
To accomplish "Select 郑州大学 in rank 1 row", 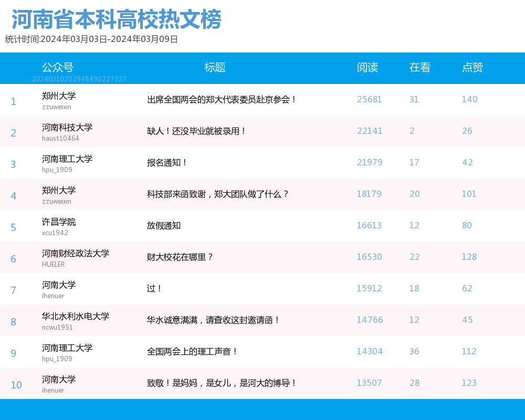I will [x=59, y=96].
